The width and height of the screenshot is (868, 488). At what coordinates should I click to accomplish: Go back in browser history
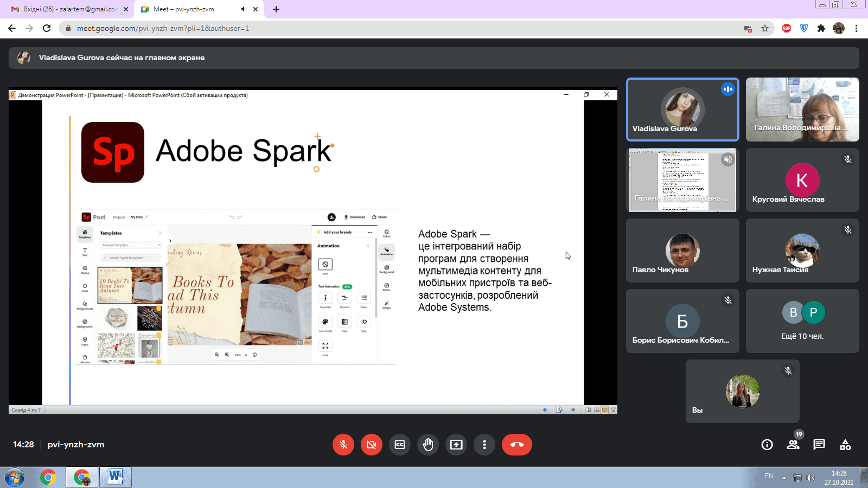point(12,28)
